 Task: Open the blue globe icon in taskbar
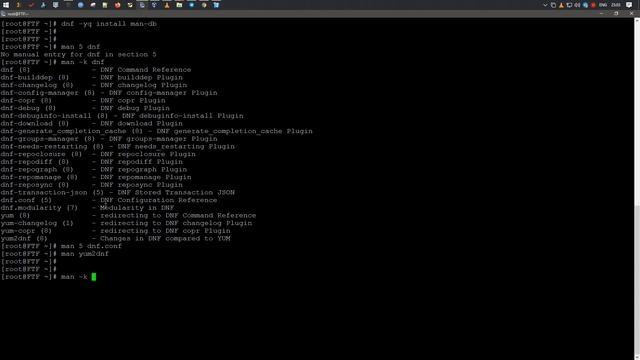point(80,5)
